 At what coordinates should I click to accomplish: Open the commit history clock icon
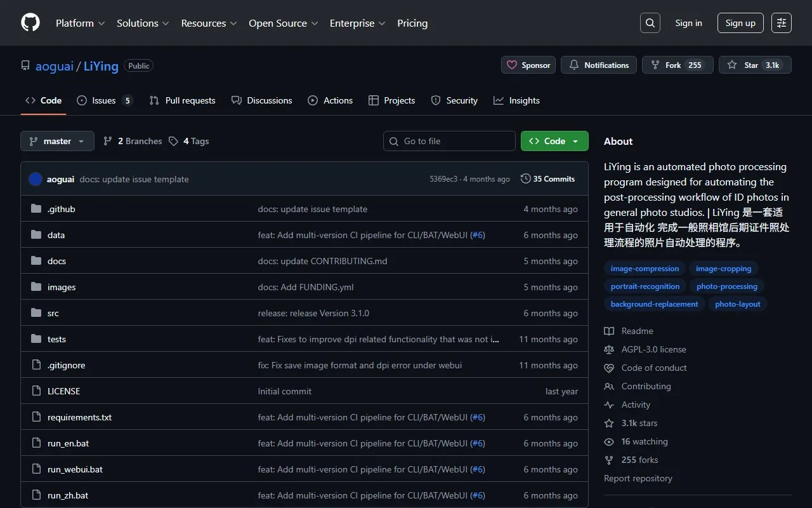(x=525, y=179)
